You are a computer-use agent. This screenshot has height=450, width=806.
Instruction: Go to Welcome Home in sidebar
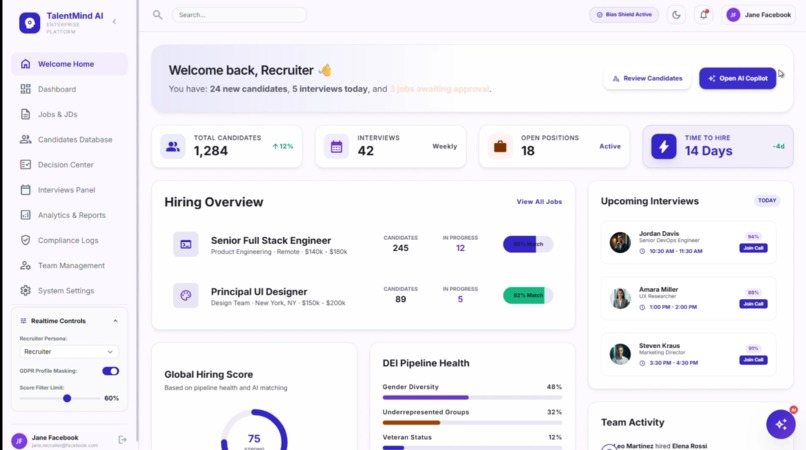(x=69, y=64)
